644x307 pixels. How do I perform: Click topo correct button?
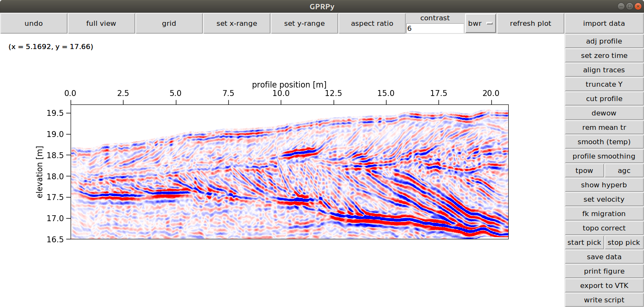click(604, 228)
